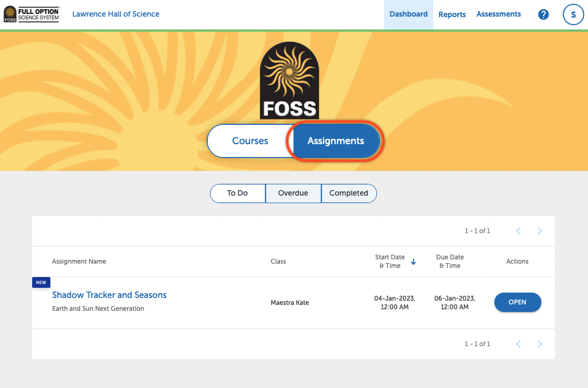Go to next page using top arrow
This screenshot has width=588, height=388.
(x=539, y=231)
